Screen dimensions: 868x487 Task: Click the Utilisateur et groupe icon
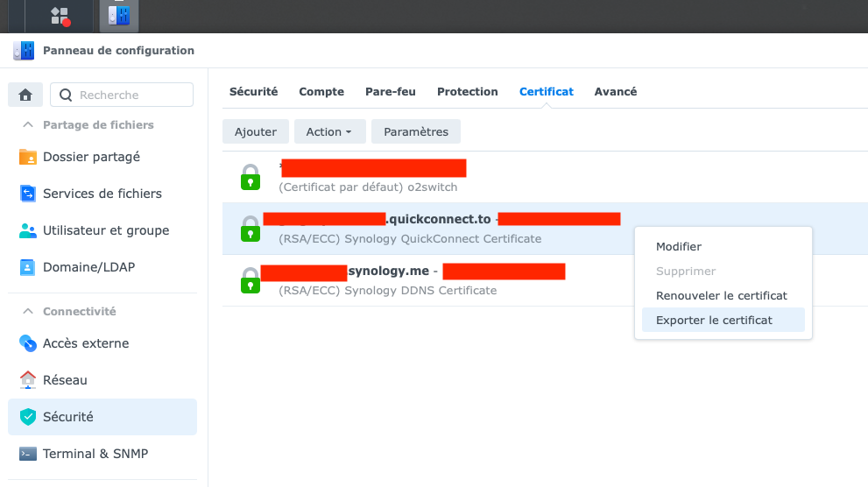28,230
